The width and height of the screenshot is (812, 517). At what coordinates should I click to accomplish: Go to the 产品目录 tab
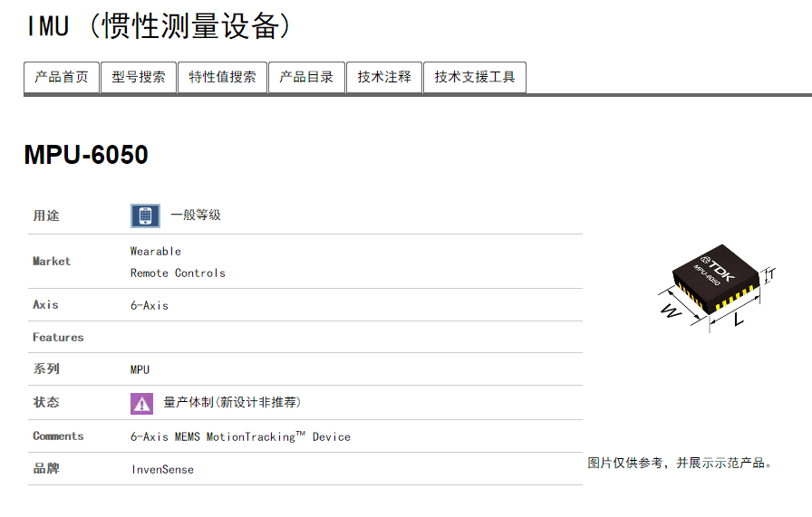pos(306,78)
